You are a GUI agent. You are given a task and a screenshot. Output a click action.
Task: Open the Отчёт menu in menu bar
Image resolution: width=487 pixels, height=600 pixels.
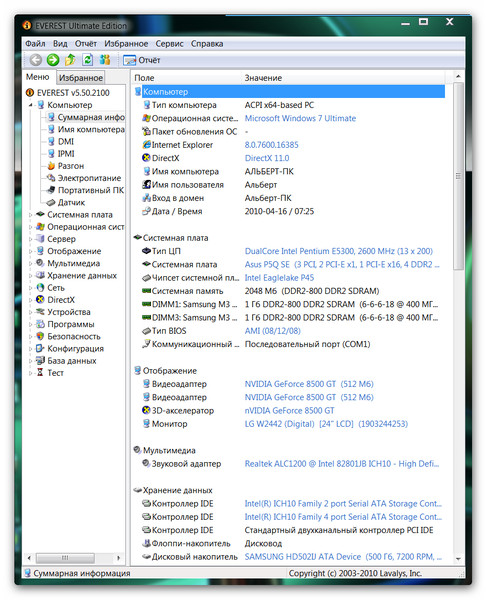tap(86, 44)
